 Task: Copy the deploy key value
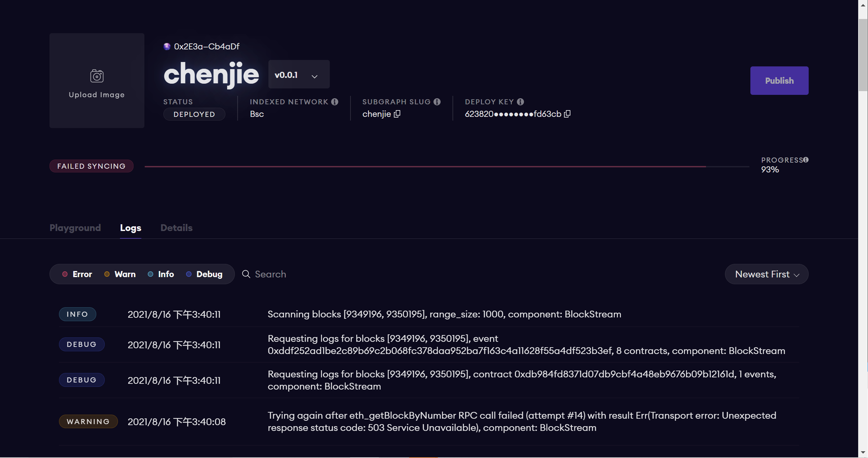pyautogui.click(x=567, y=114)
